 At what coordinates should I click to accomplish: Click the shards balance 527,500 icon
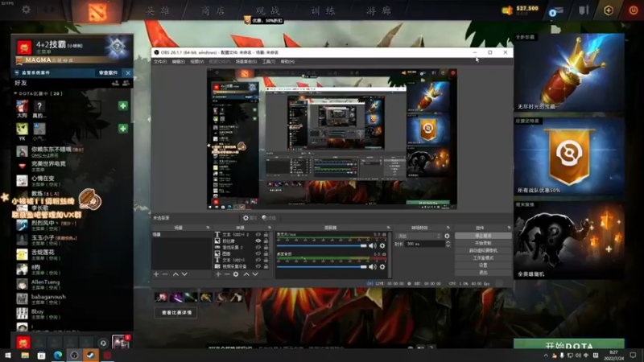[x=508, y=10]
